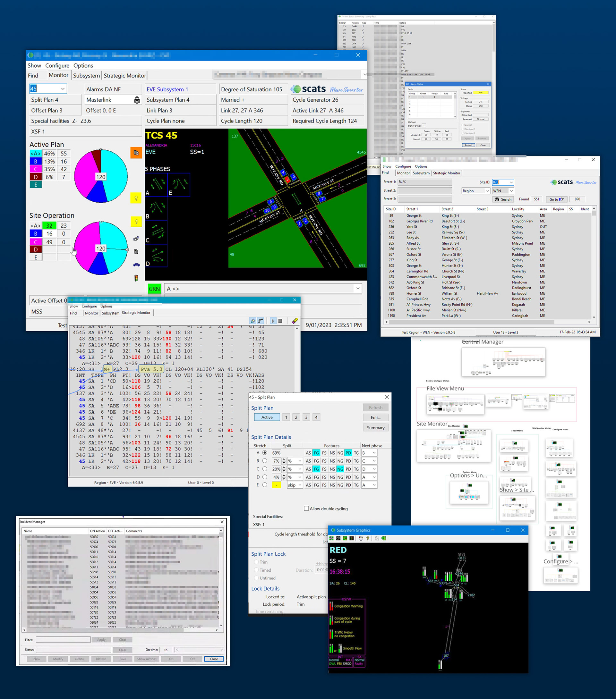Click the second toolbar icon in Subsystem Graphics
This screenshot has height=699, width=616.
[338, 538]
